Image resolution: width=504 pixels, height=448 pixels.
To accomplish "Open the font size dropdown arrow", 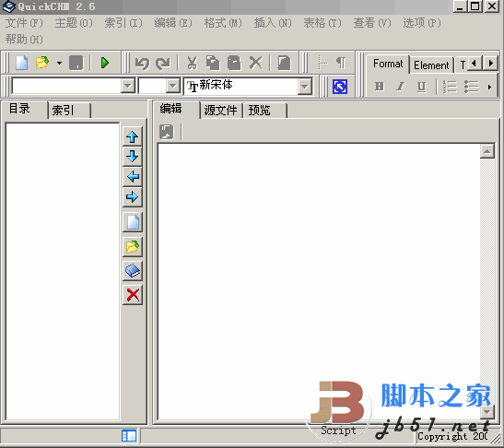I will pyautogui.click(x=173, y=86).
